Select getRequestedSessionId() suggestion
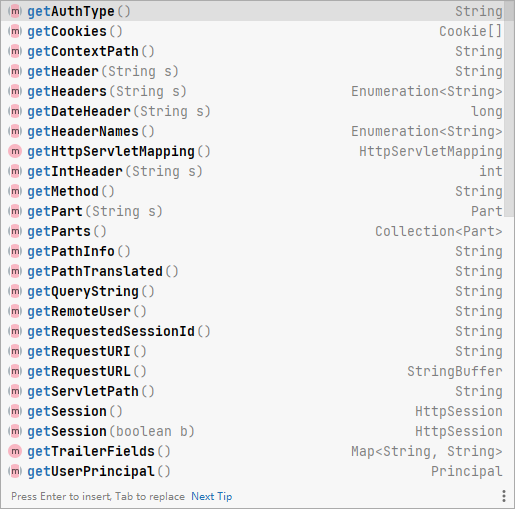The image size is (515, 509). pos(253,331)
